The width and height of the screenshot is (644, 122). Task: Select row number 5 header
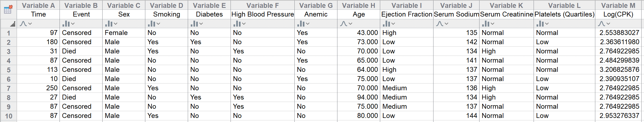click(9, 70)
